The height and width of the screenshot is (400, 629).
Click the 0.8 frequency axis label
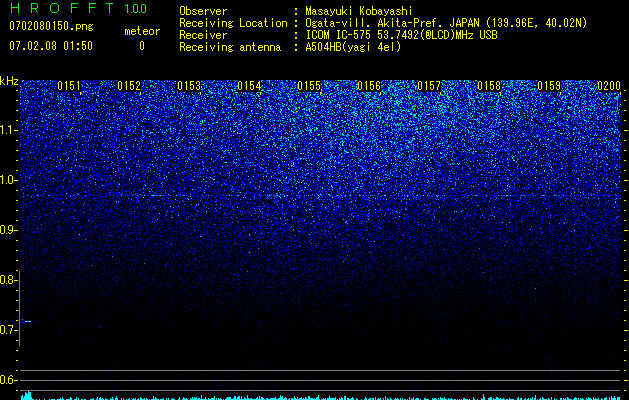(x=7, y=280)
